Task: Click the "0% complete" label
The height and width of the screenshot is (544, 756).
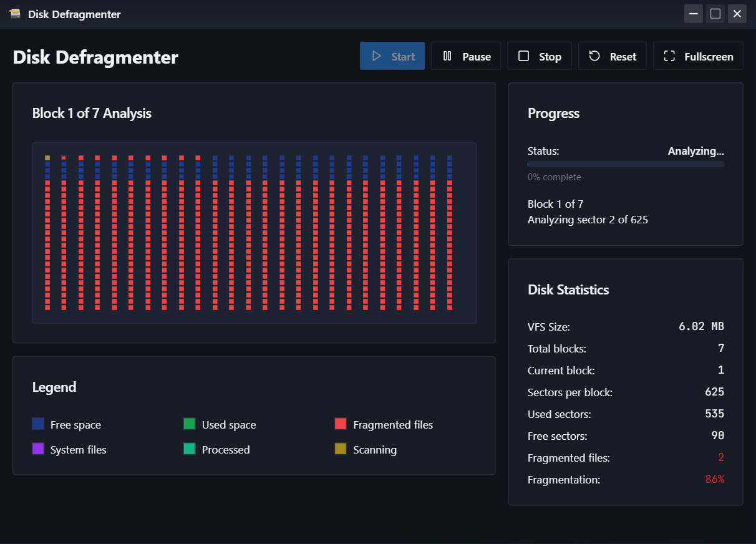Action: (555, 177)
